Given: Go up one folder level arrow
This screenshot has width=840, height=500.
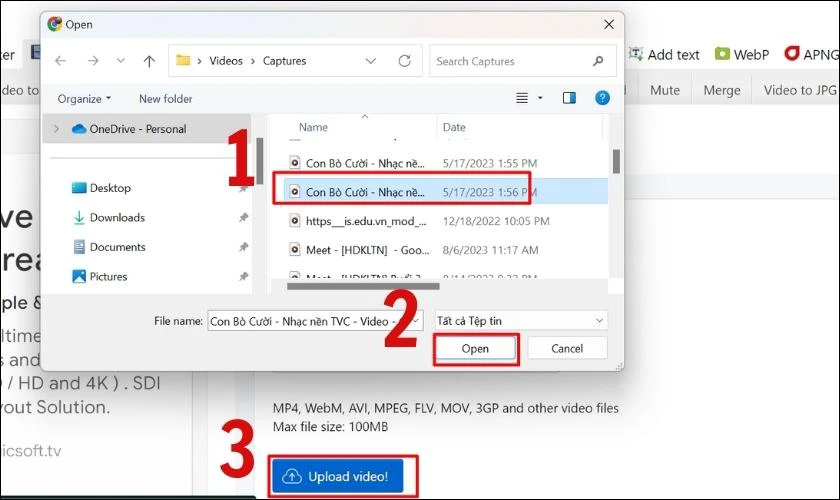Looking at the screenshot, I should pyautogui.click(x=149, y=61).
